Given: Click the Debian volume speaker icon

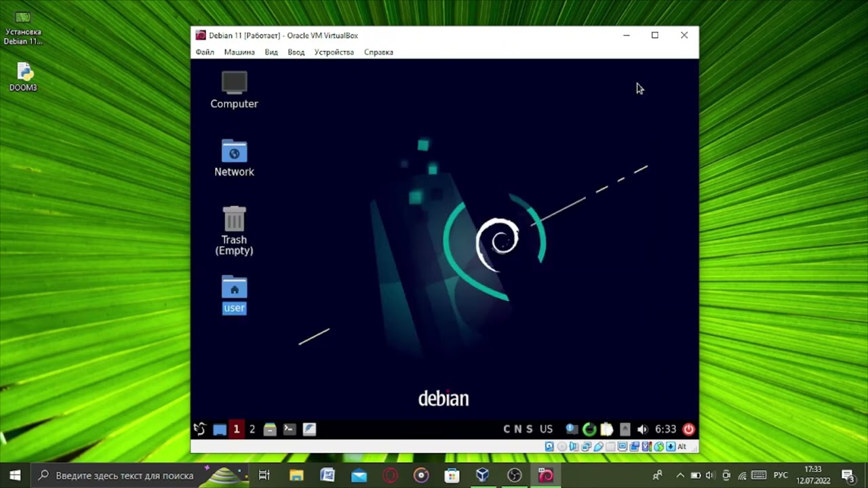Looking at the screenshot, I should [x=642, y=429].
